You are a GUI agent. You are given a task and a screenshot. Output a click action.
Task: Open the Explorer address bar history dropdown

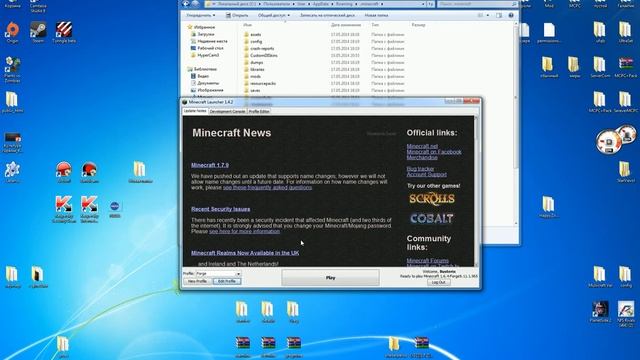[423, 4]
